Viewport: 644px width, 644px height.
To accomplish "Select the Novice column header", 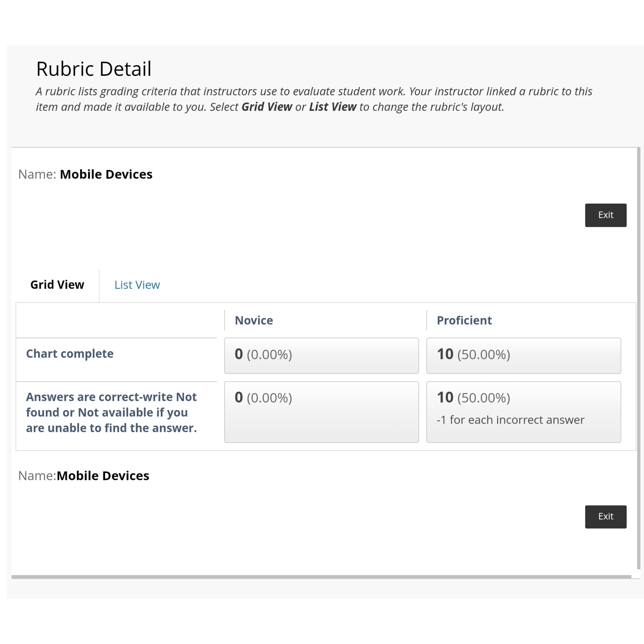I will click(254, 320).
